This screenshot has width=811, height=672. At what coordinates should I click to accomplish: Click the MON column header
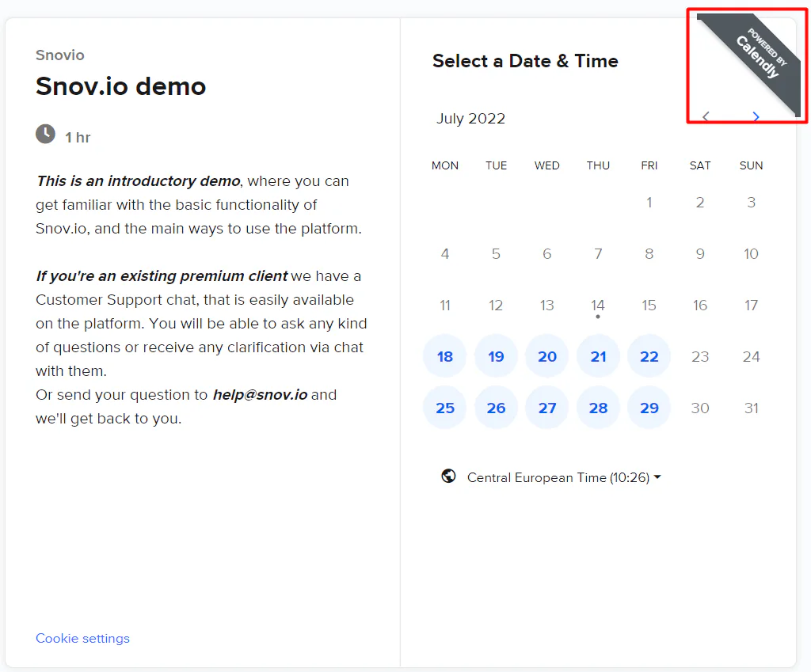click(x=445, y=165)
